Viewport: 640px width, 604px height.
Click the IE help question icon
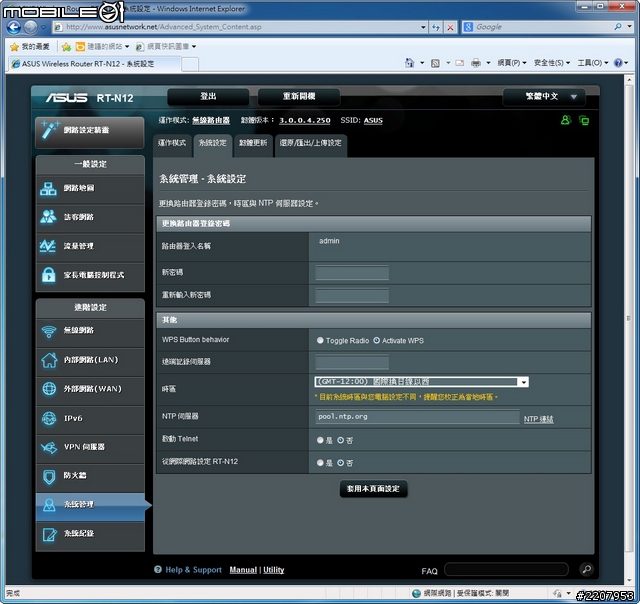tap(618, 63)
